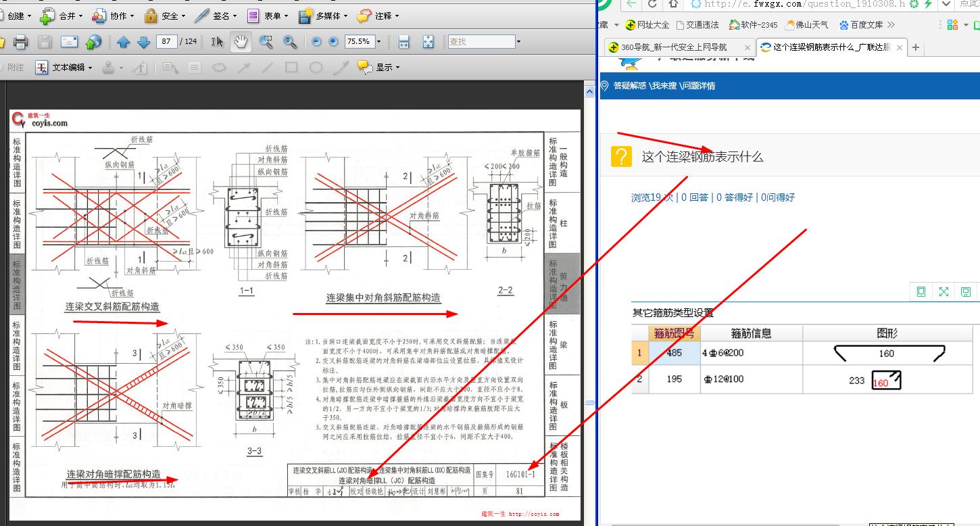This screenshot has width=980, height=526.
Task: Click the fit width page icon
Action: 403,42
